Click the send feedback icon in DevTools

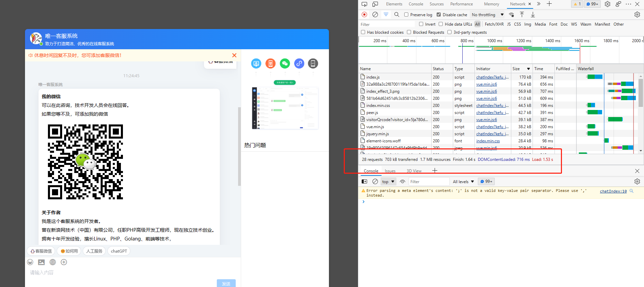[618, 4]
